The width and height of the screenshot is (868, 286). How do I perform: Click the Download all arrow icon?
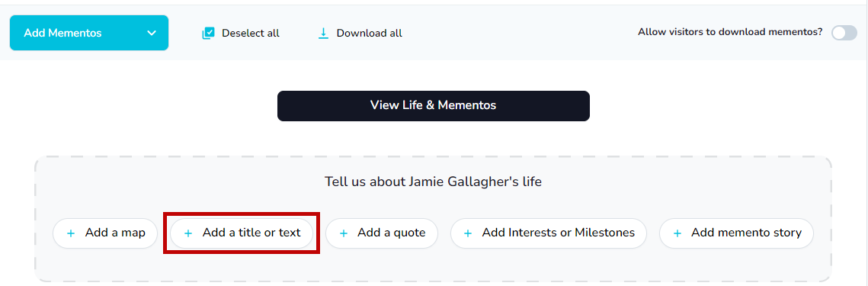click(323, 34)
